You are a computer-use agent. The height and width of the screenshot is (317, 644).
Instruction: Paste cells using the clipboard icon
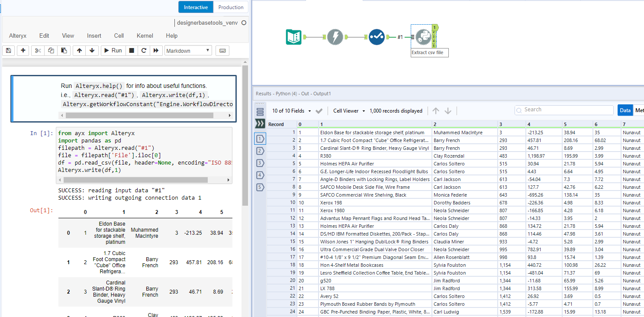tap(64, 51)
